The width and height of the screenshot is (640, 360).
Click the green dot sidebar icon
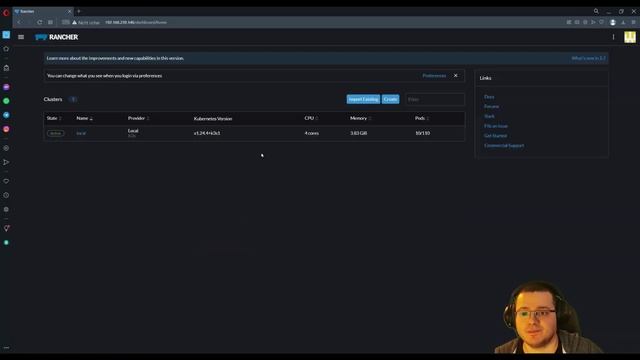[x=6, y=242]
